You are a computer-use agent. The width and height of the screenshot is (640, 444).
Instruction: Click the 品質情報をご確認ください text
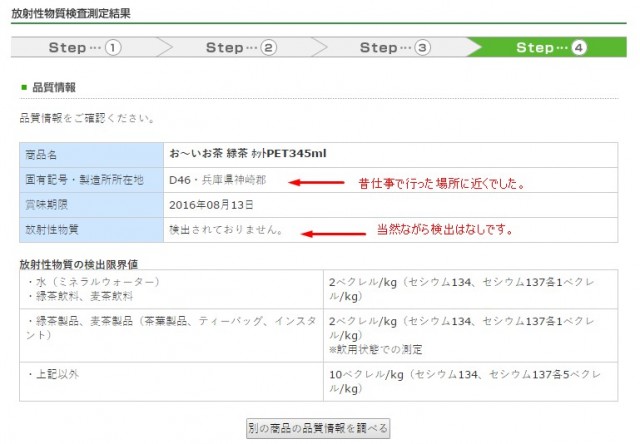click(x=87, y=118)
